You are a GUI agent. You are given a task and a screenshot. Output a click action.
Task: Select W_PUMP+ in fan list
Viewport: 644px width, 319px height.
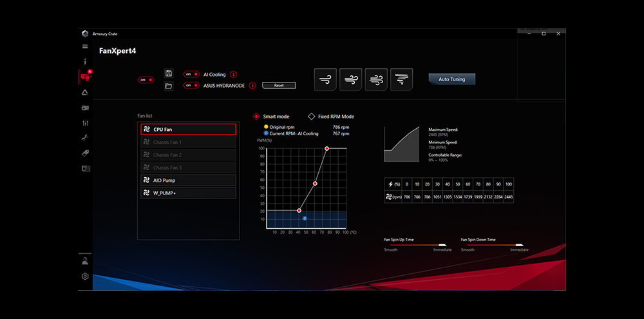pyautogui.click(x=189, y=193)
